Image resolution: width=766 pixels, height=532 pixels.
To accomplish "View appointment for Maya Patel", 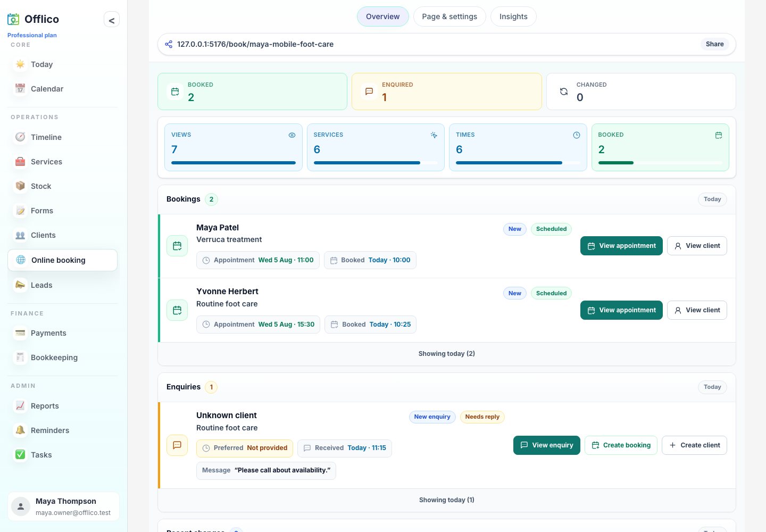I will (621, 246).
